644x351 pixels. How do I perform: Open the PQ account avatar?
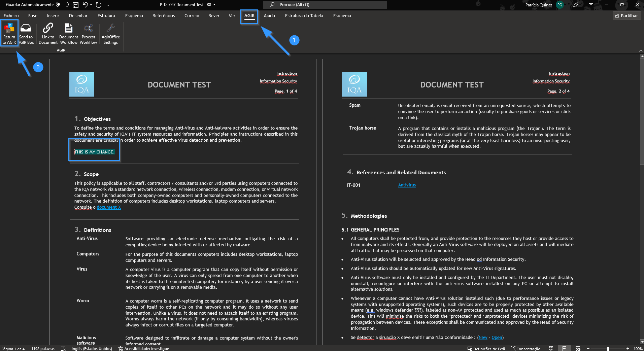[560, 5]
